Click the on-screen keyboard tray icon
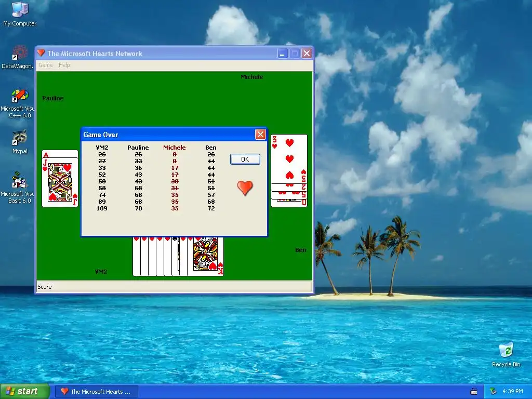Image resolution: width=532 pixels, height=399 pixels. [474, 392]
